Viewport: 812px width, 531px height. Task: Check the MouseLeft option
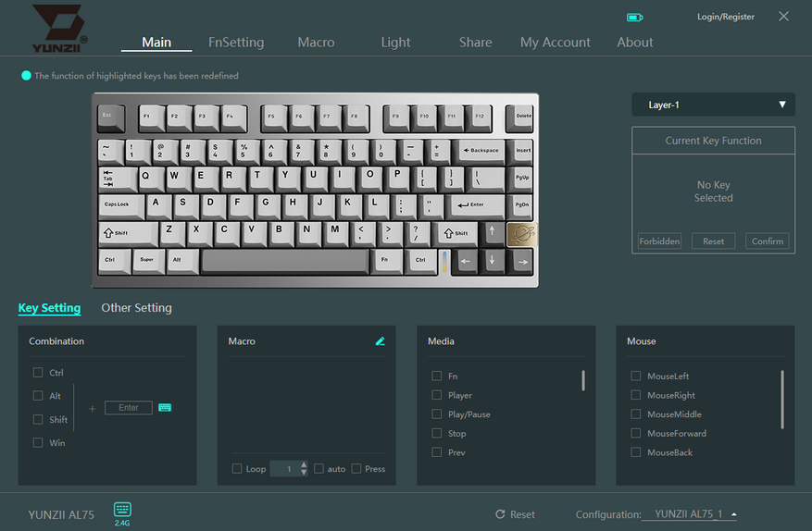pos(636,376)
